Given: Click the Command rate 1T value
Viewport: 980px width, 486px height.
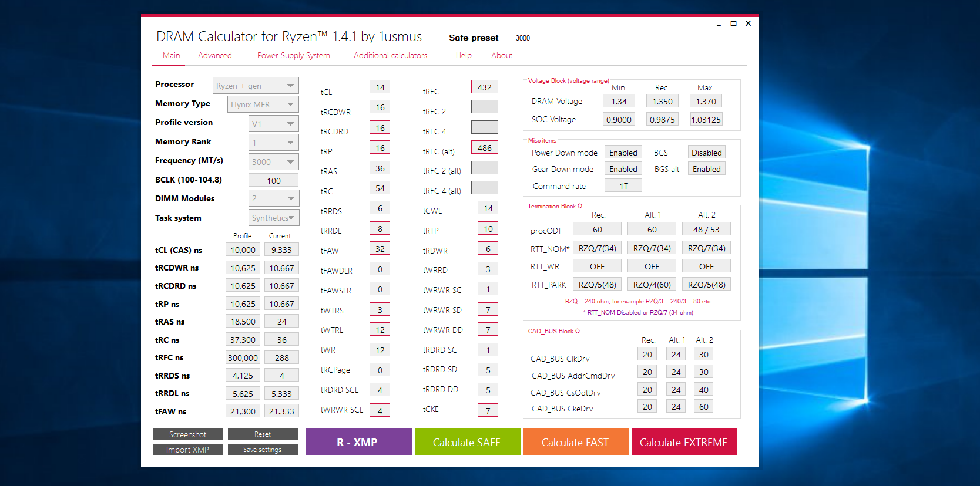Looking at the screenshot, I should click(x=623, y=186).
